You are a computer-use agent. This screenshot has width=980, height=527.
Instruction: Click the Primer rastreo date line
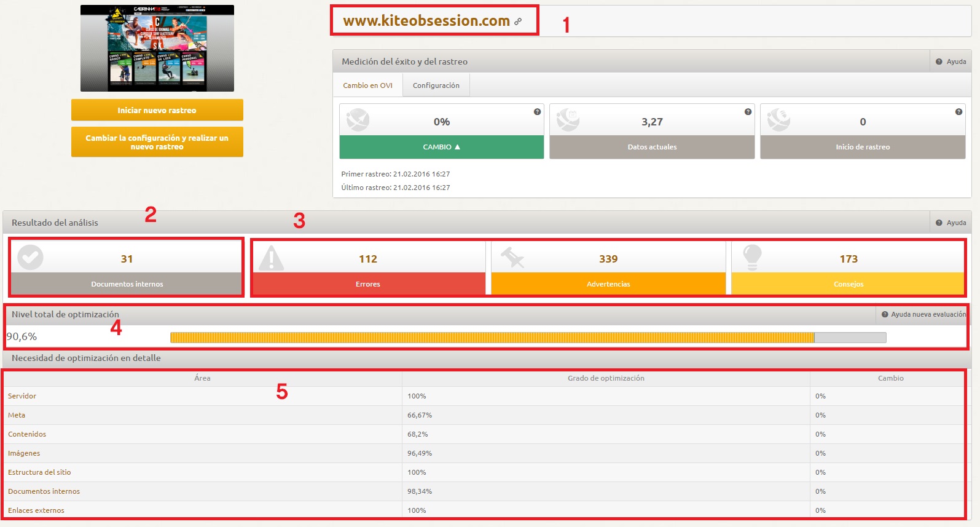tap(396, 174)
